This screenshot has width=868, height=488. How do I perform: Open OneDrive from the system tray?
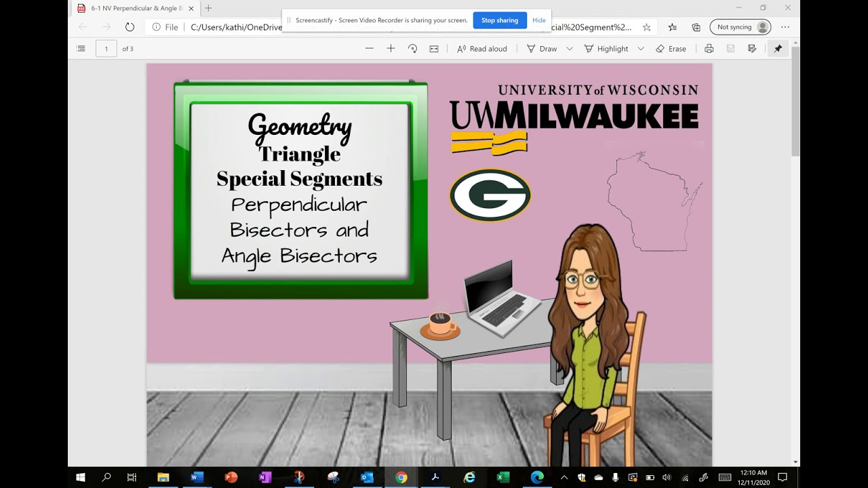tap(598, 477)
